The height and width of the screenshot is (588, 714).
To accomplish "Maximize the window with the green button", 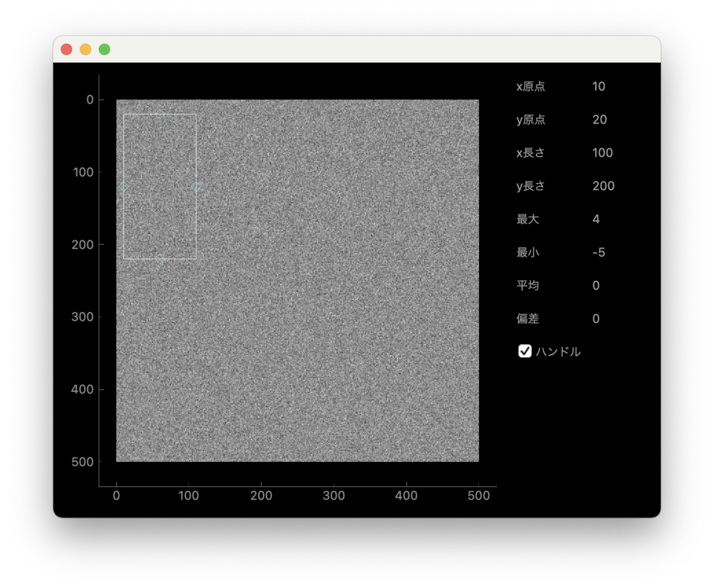I will click(x=105, y=49).
